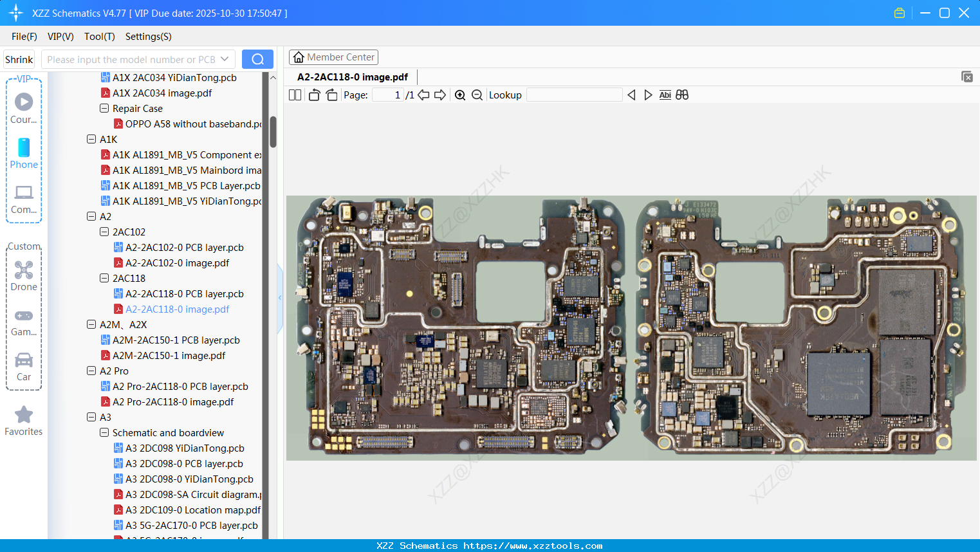Collapse the A2 Pro tree node
980x552 pixels.
coord(91,371)
